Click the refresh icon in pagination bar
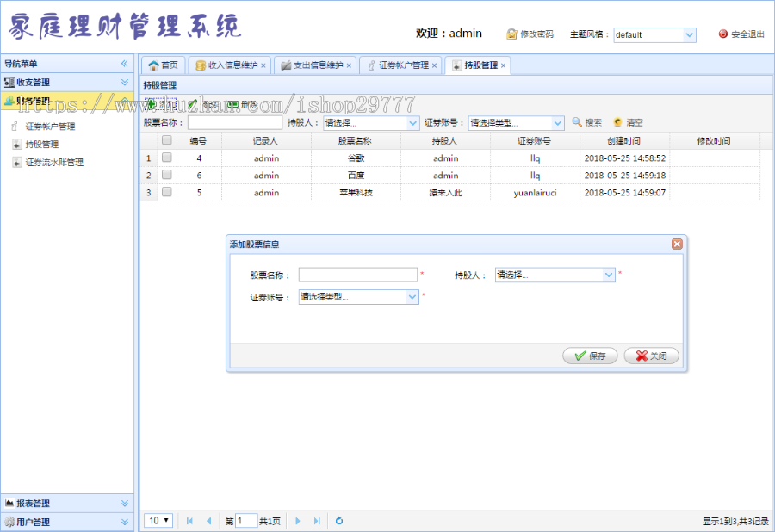This screenshot has height=532, width=775. (339, 521)
